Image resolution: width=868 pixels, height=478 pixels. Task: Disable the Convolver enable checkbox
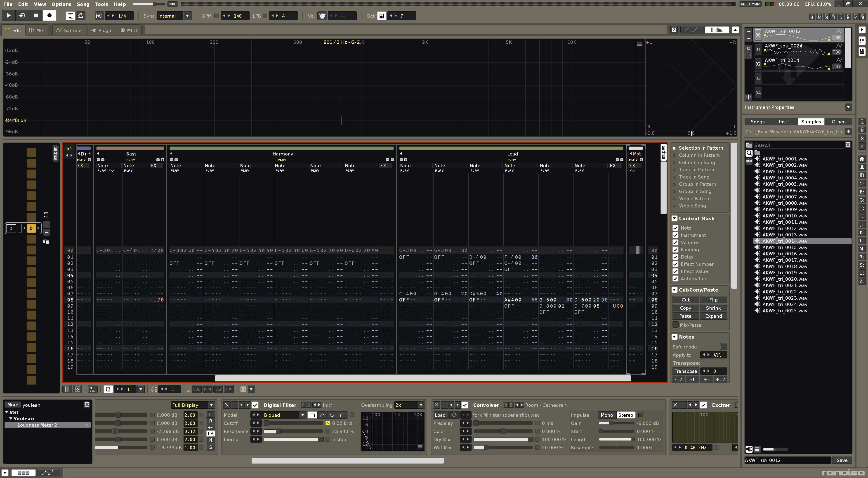(x=465, y=405)
